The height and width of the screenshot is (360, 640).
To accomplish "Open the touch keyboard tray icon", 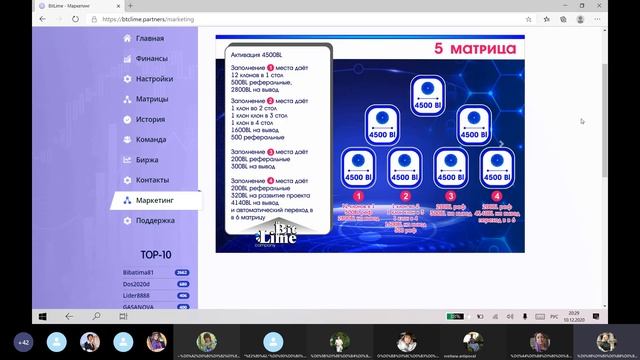I will tap(540, 316).
